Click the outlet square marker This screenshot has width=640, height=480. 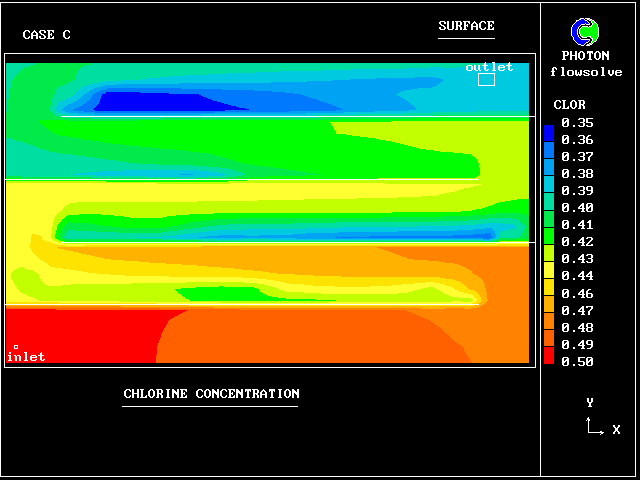pos(486,79)
